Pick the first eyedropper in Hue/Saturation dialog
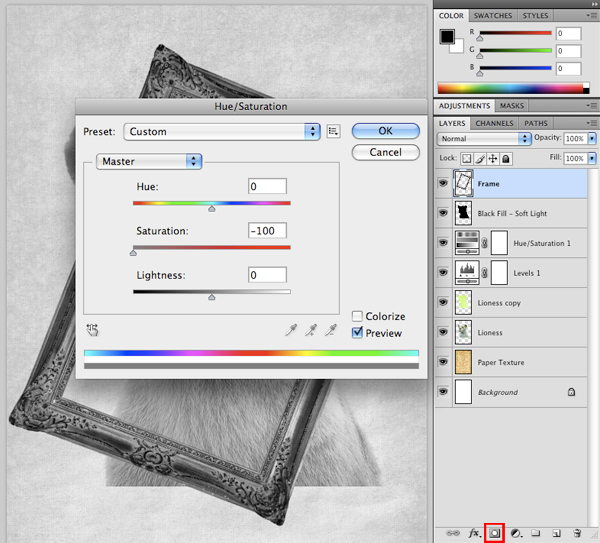Screen dimensions: 600x543 coord(291,330)
